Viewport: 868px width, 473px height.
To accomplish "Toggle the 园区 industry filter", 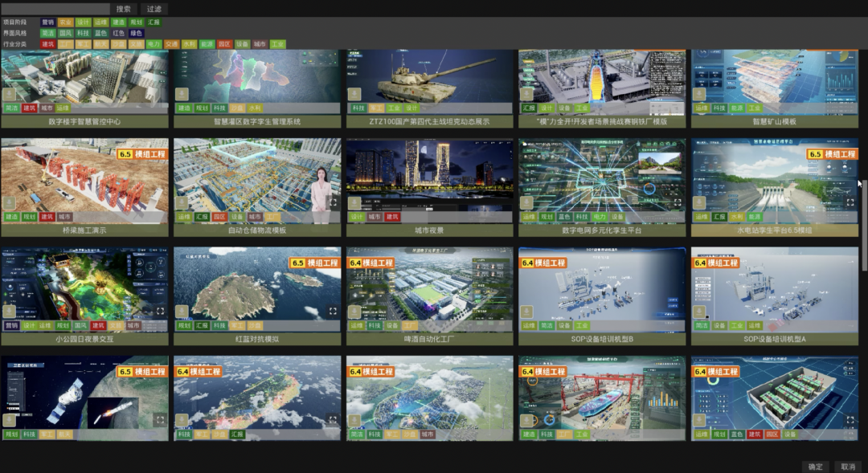I will click(224, 44).
